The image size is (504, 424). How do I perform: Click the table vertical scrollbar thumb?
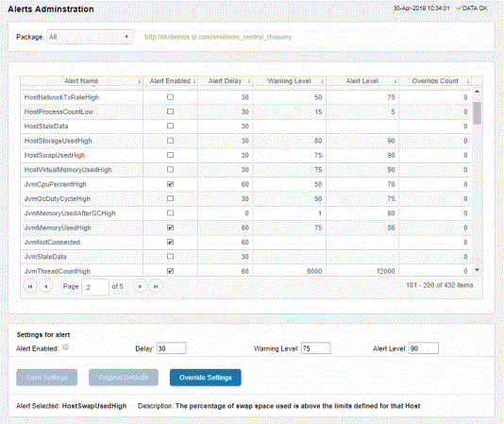(477, 112)
